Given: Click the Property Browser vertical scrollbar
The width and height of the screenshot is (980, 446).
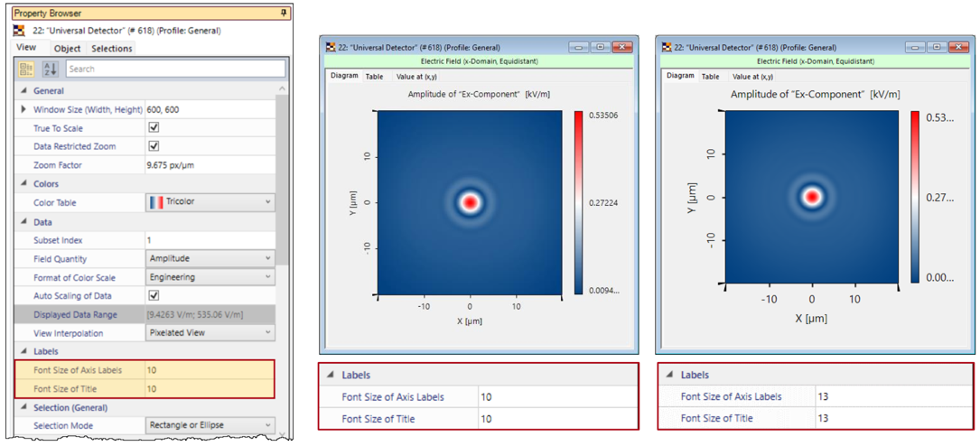Looking at the screenshot, I should point(282,181).
